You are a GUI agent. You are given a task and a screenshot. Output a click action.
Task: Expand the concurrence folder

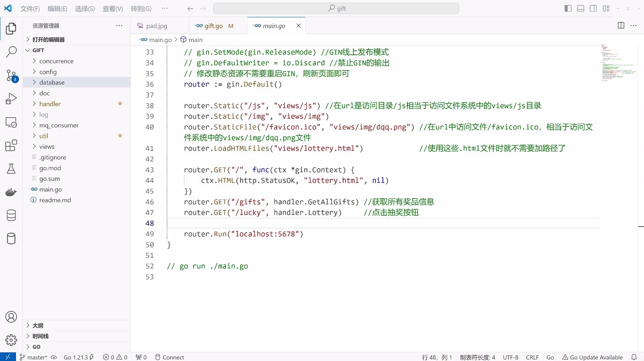tap(77, 61)
